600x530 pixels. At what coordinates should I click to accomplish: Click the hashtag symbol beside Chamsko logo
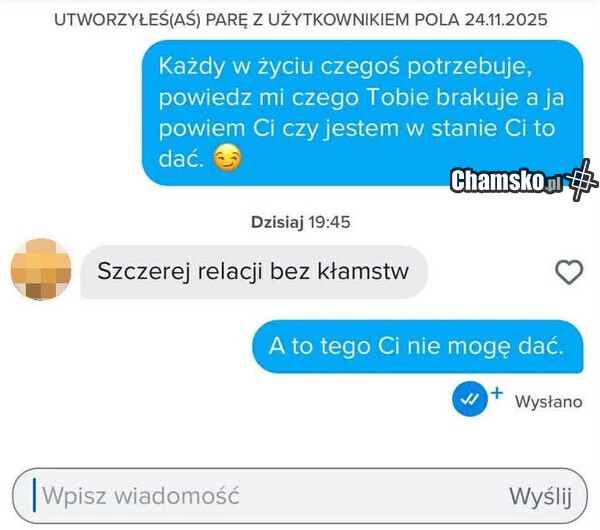click(581, 180)
